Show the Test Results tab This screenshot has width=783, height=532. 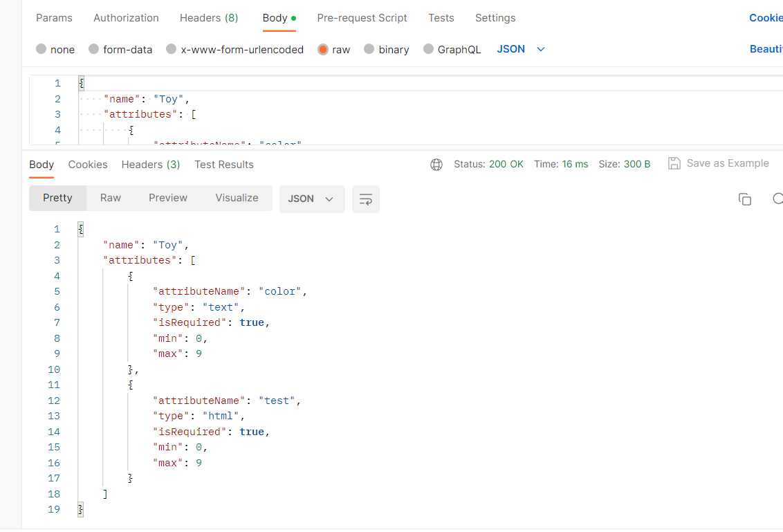pyautogui.click(x=223, y=165)
